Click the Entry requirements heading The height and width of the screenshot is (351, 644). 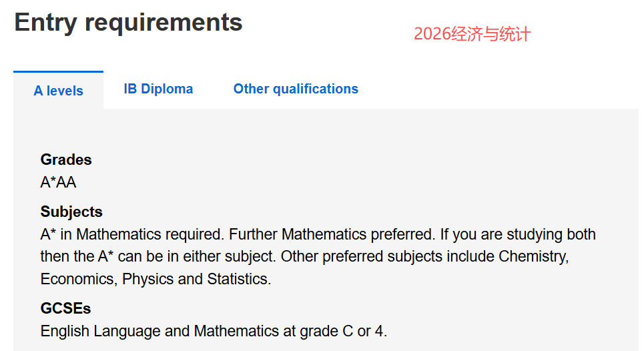click(x=128, y=23)
